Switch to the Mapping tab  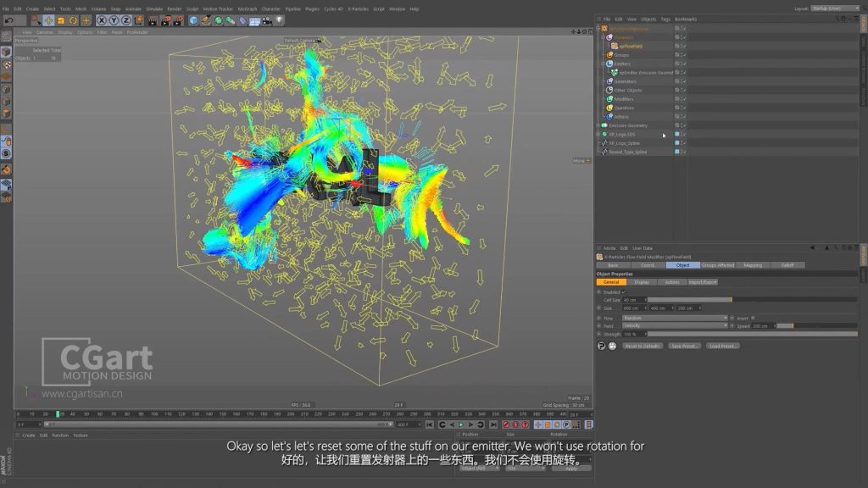[753, 265]
